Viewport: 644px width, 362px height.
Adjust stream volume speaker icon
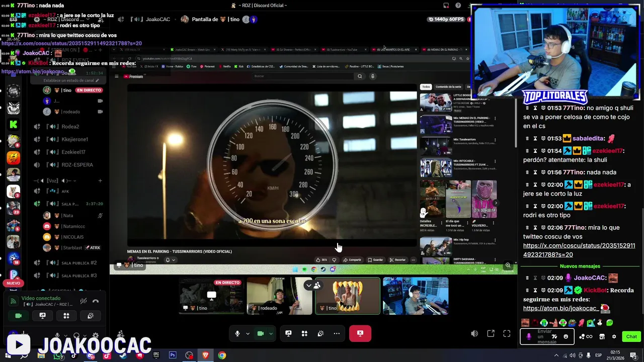click(x=474, y=333)
